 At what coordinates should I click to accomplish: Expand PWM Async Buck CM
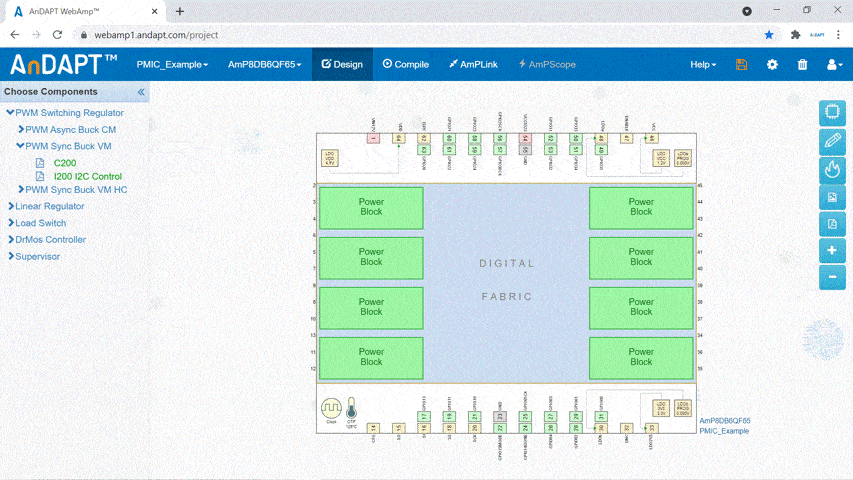(21, 130)
